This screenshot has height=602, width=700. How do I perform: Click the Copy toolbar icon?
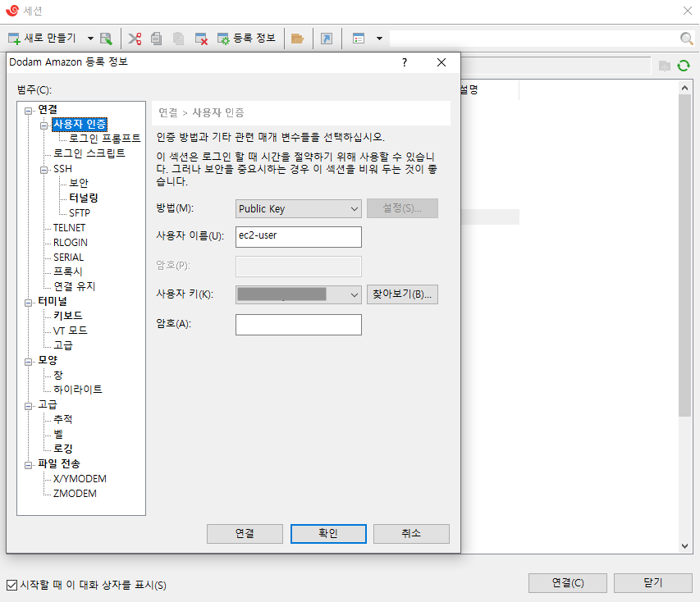(x=156, y=39)
